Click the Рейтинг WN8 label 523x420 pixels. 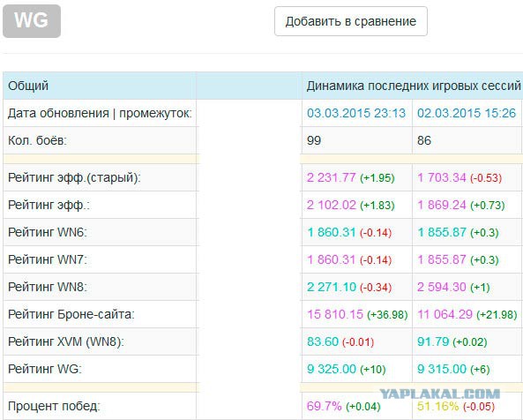(x=48, y=287)
